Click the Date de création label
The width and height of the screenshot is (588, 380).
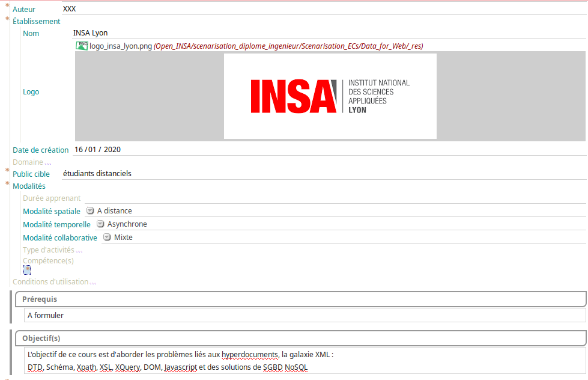(x=40, y=150)
